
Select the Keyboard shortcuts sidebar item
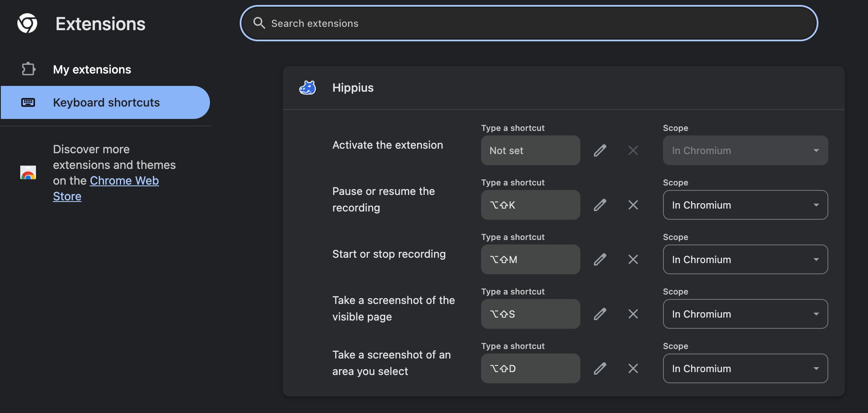pos(105,102)
